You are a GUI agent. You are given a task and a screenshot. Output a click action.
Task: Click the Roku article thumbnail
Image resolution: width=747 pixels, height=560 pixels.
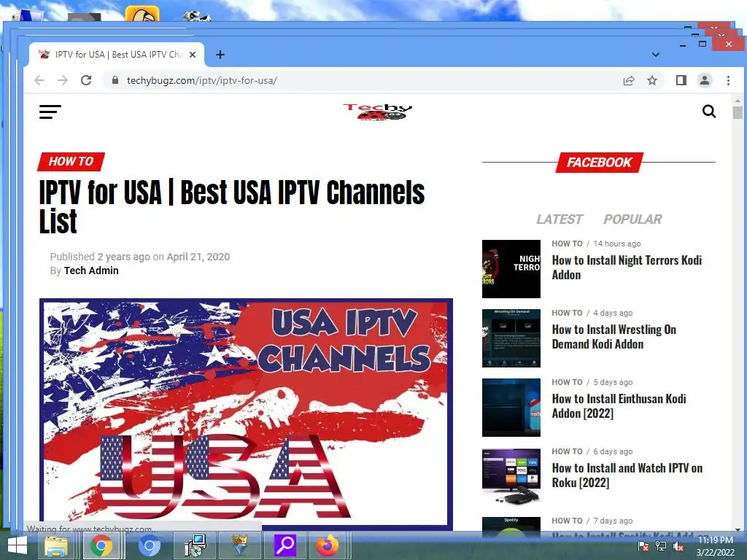click(511, 477)
